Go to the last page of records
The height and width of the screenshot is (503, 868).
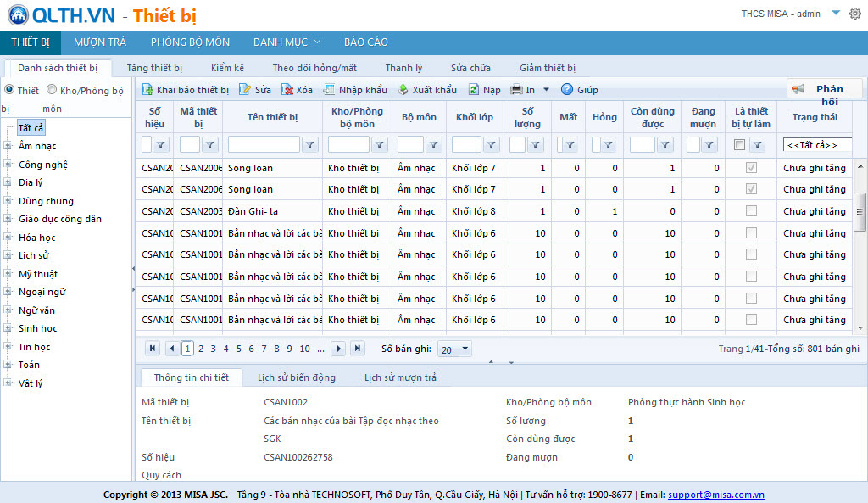coord(357,349)
